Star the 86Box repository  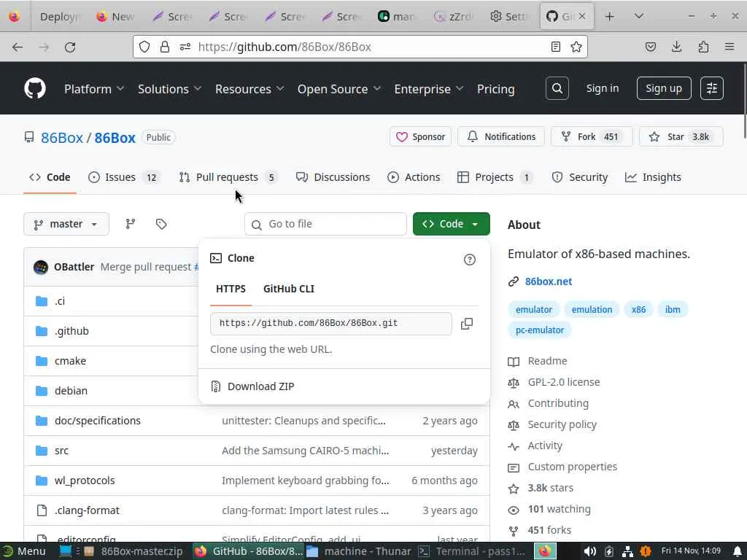tap(681, 137)
